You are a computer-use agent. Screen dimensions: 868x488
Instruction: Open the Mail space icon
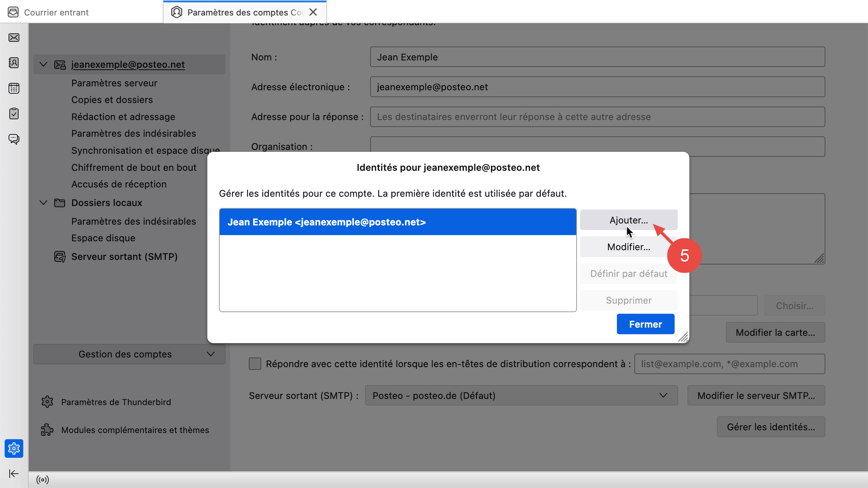point(14,38)
